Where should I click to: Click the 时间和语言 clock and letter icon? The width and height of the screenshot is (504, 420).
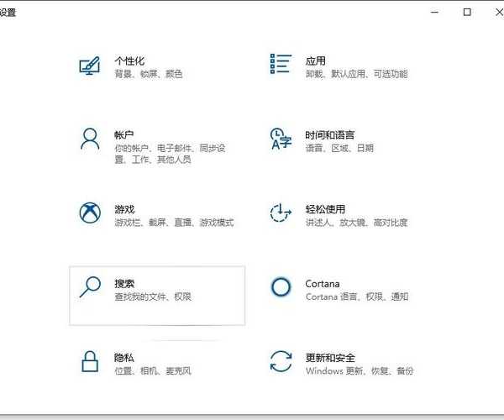pos(281,139)
